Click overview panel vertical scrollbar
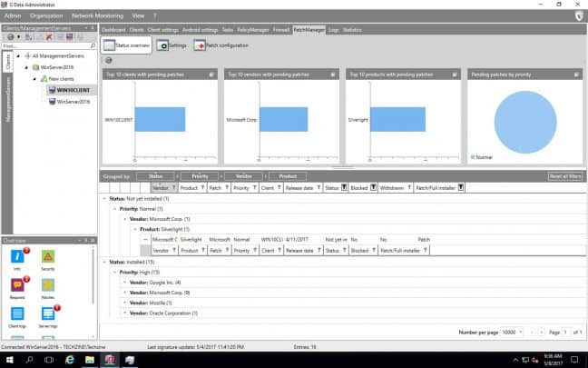This screenshot has width=588, height=368. 93,275
